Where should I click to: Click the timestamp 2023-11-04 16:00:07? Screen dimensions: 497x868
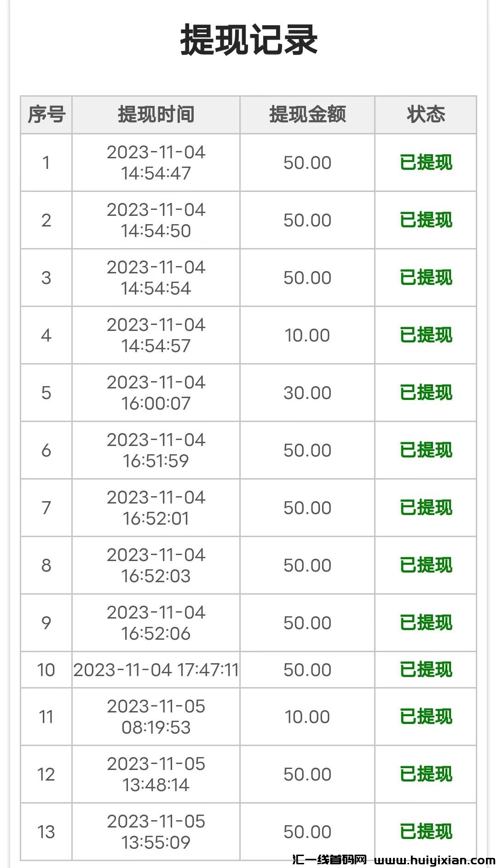[x=156, y=393]
